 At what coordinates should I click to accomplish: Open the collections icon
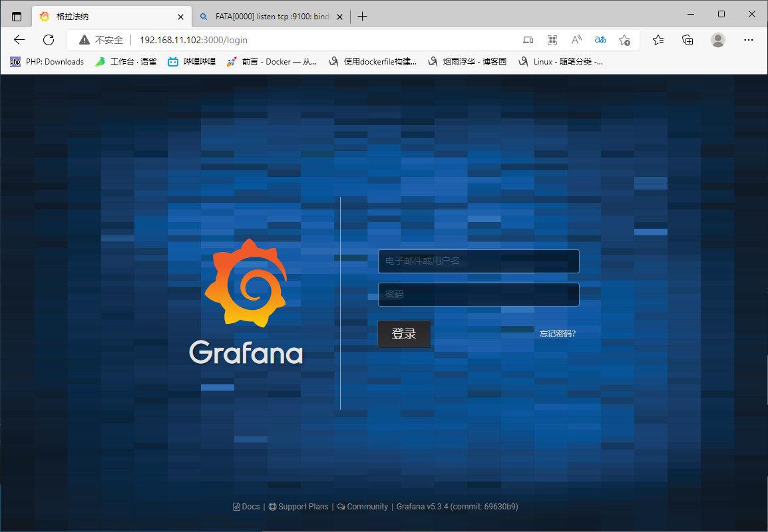687,40
